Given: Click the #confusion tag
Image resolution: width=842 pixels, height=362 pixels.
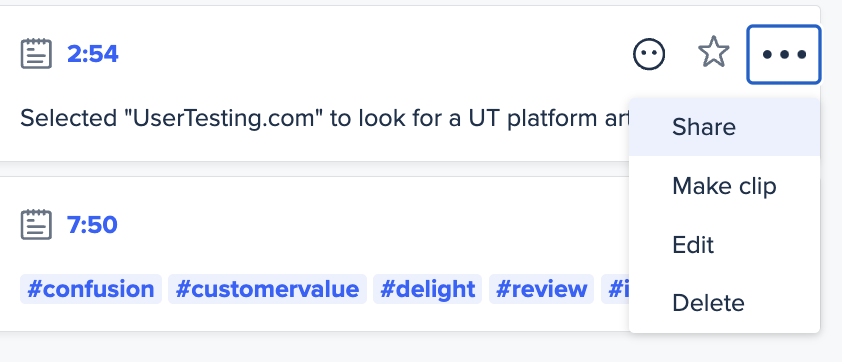Looking at the screenshot, I should [x=91, y=289].
